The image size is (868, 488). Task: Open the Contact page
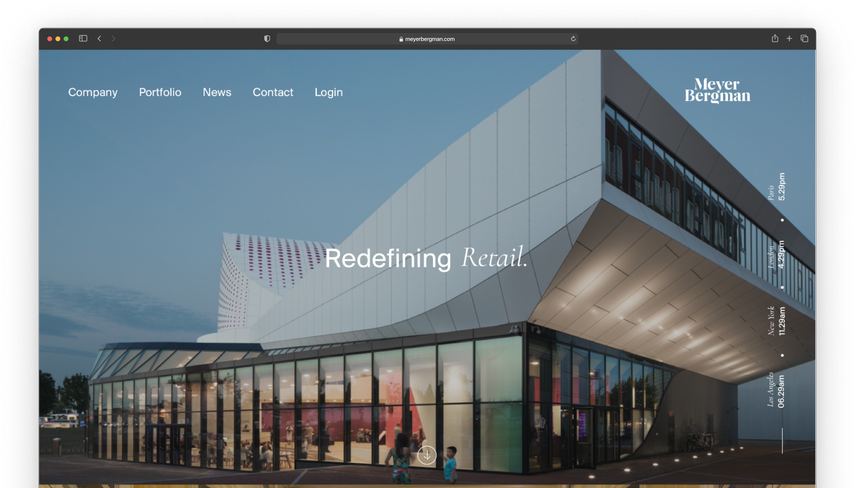[x=273, y=92]
